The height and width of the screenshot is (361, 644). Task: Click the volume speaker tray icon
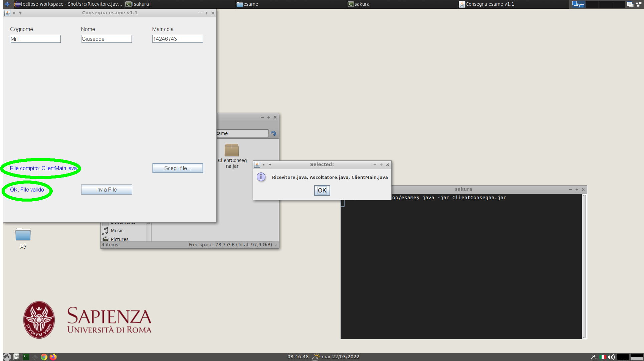(x=611, y=357)
